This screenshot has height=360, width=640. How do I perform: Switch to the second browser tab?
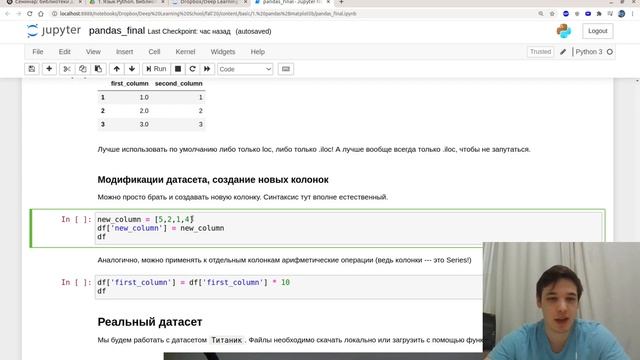click(126, 2)
